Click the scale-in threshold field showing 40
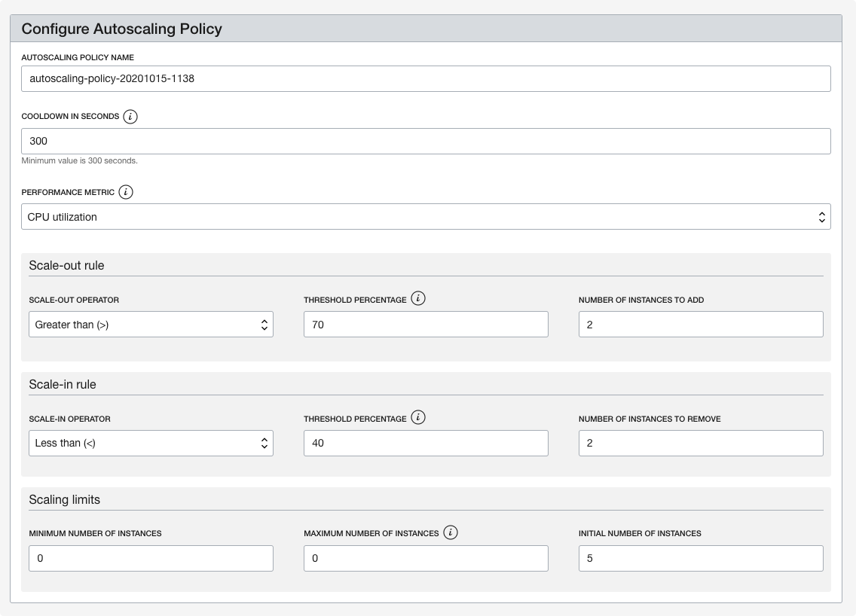Screen dimensions: 856x616 tap(426, 444)
